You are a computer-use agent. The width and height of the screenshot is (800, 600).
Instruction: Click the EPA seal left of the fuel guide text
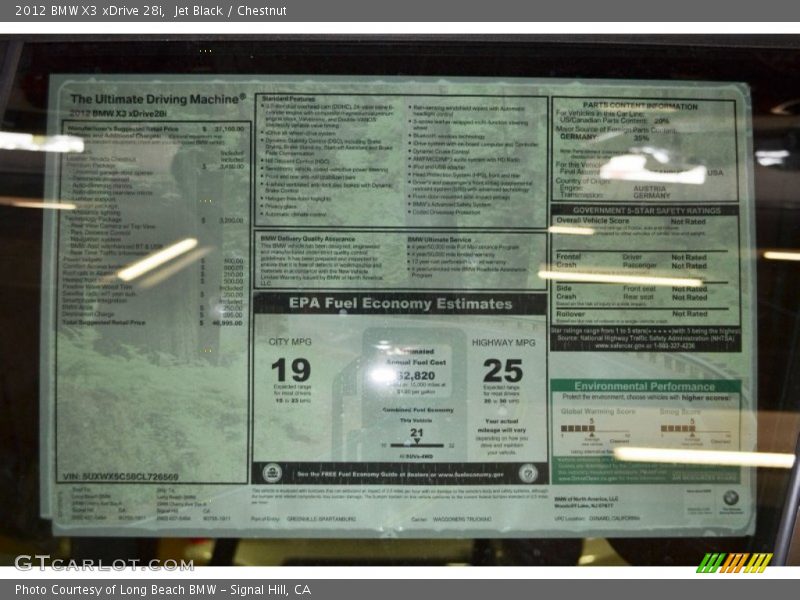(272, 473)
